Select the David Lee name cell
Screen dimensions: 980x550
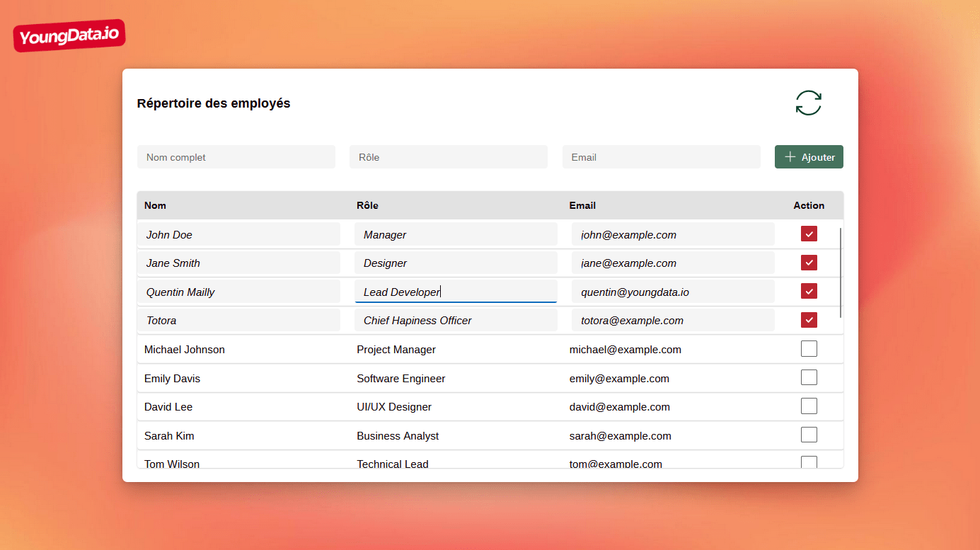[168, 406]
